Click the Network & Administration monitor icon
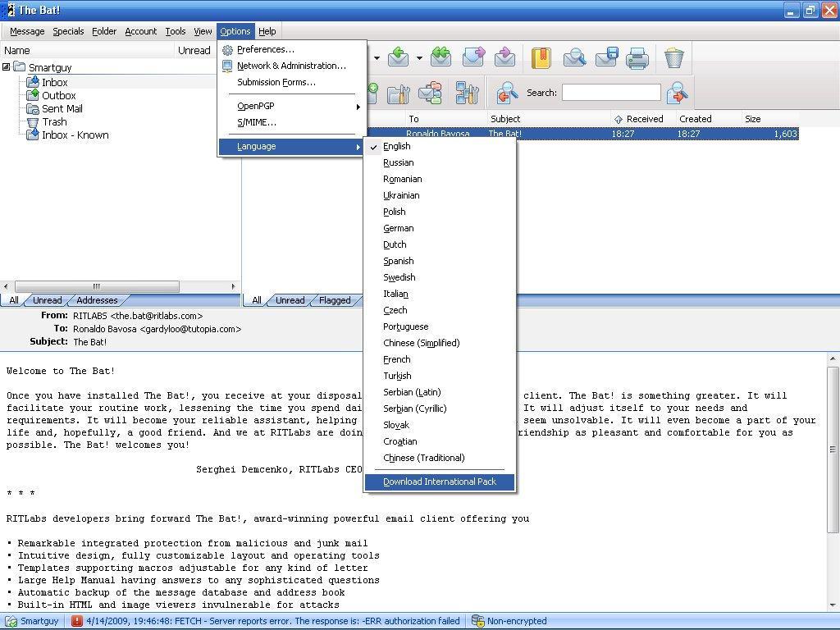Screen dimensions: 840x630 (x=228, y=66)
